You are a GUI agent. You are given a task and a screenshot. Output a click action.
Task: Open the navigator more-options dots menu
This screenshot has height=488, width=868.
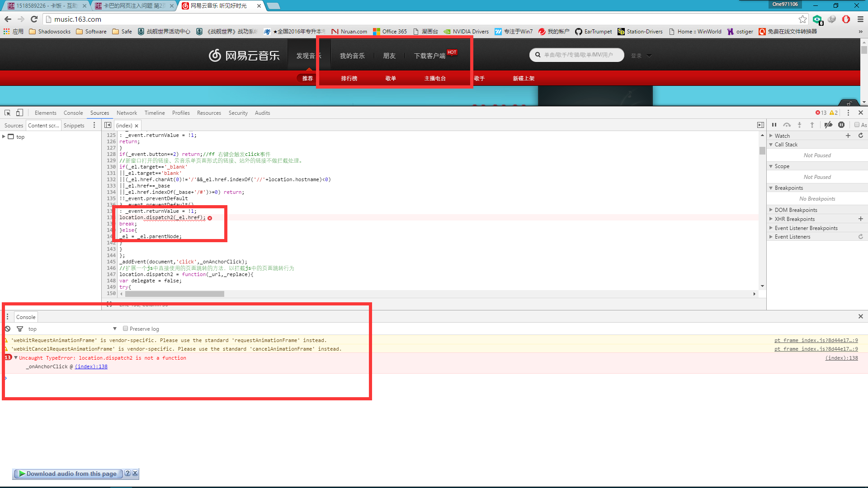(x=94, y=125)
